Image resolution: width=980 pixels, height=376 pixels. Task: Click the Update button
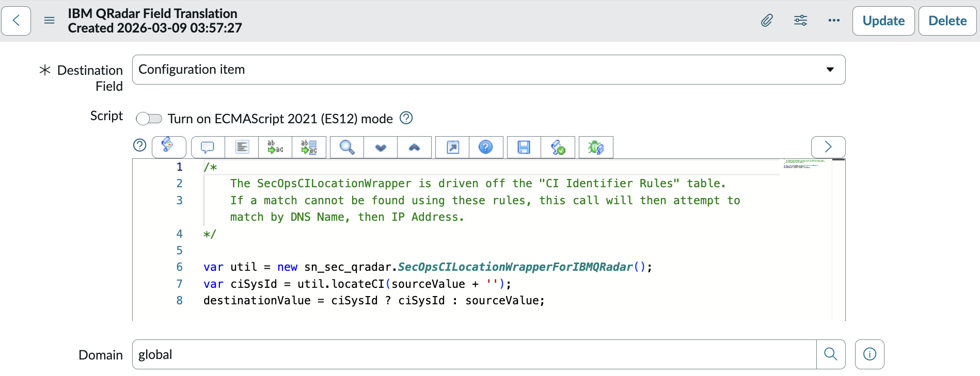coord(883,21)
